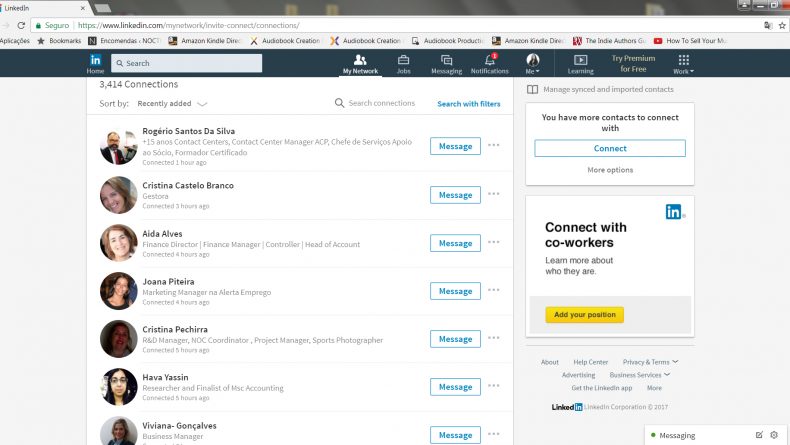Click the Search connections field
Image resolution: width=790 pixels, height=445 pixels.
click(x=381, y=103)
